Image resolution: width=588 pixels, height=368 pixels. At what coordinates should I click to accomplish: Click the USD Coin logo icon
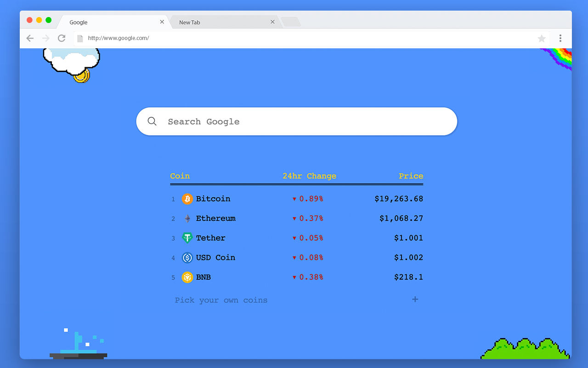187,258
